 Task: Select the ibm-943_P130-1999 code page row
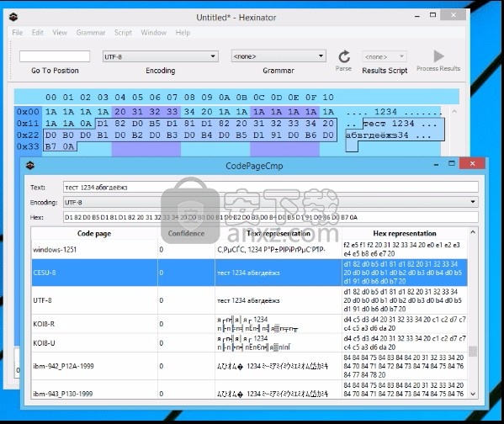click(x=249, y=390)
